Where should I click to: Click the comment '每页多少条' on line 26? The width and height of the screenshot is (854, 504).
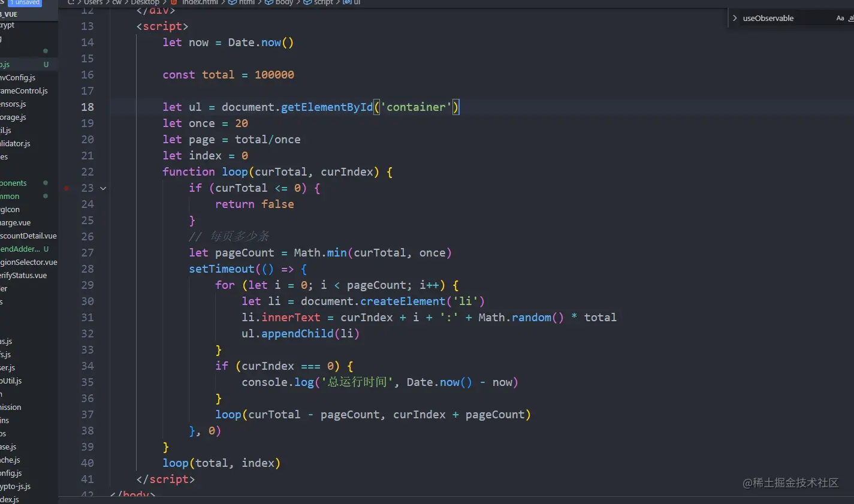(240, 236)
